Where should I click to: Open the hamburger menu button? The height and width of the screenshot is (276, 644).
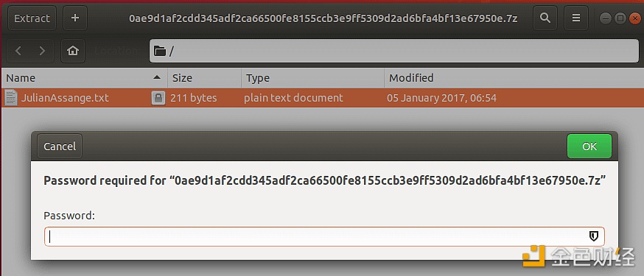tap(576, 18)
